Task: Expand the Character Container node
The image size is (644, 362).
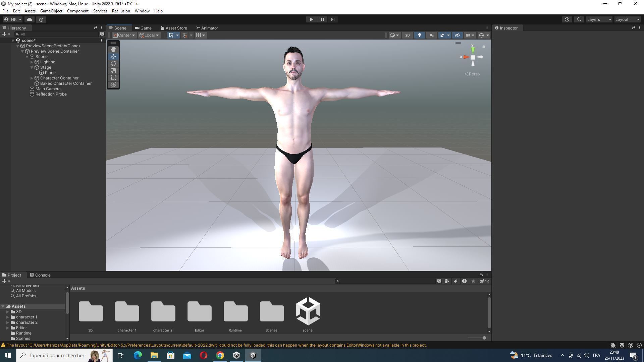Action: click(32, 78)
